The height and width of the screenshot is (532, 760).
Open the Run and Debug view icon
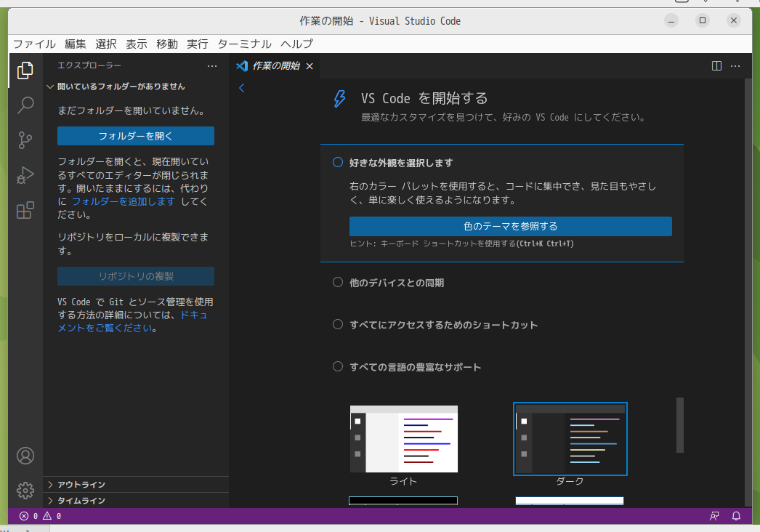pyautogui.click(x=25, y=175)
